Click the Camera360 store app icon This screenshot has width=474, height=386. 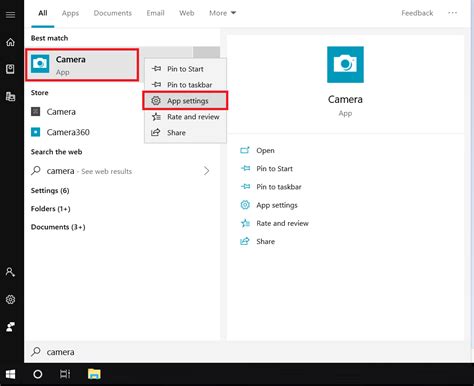[x=35, y=132]
